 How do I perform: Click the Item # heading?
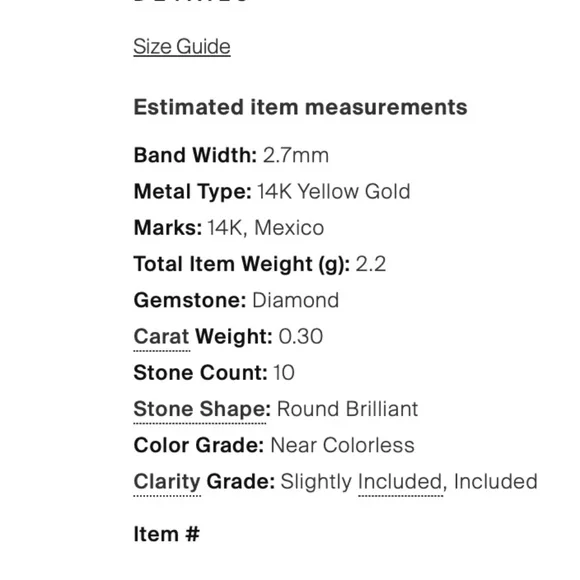(x=166, y=534)
